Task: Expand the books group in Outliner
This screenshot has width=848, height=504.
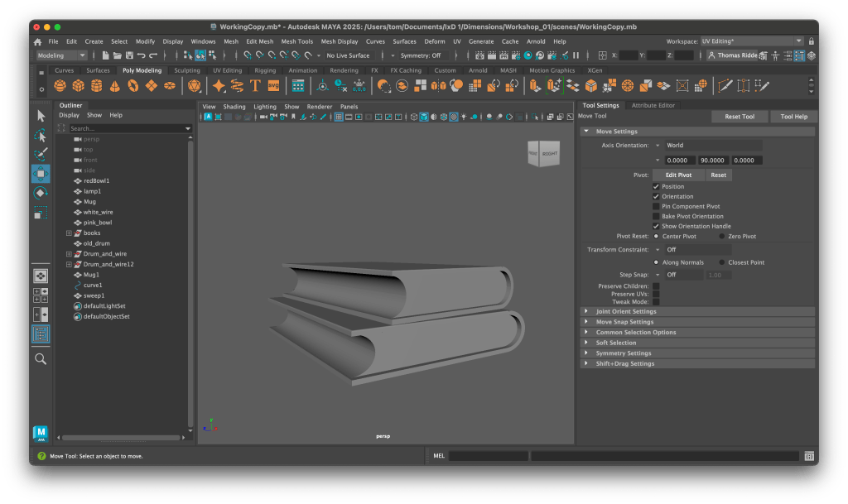Action: pyautogui.click(x=70, y=233)
